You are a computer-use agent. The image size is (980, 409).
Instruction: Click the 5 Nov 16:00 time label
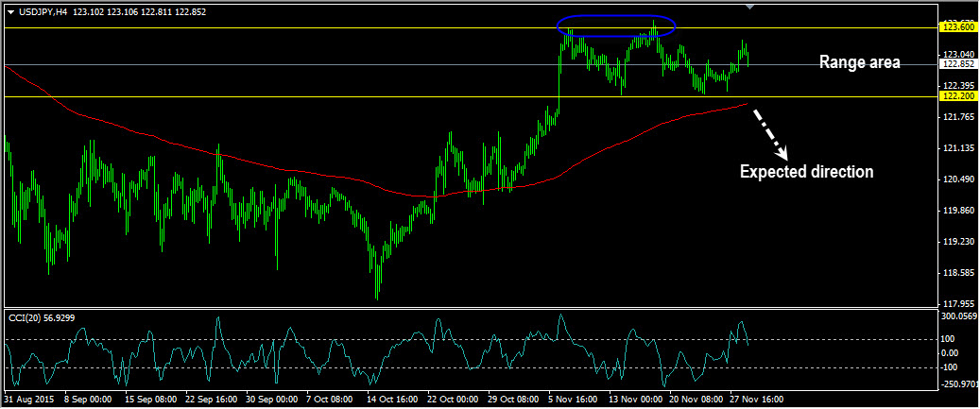pyautogui.click(x=575, y=399)
